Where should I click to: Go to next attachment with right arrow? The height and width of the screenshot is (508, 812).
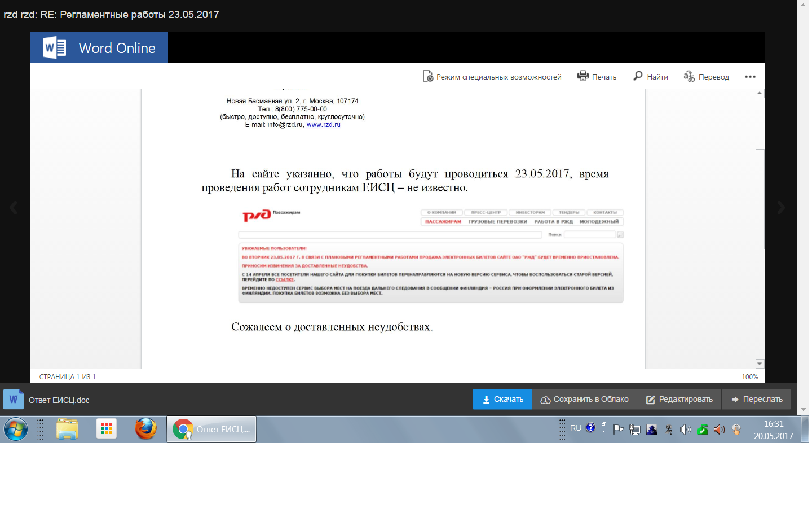tap(781, 208)
